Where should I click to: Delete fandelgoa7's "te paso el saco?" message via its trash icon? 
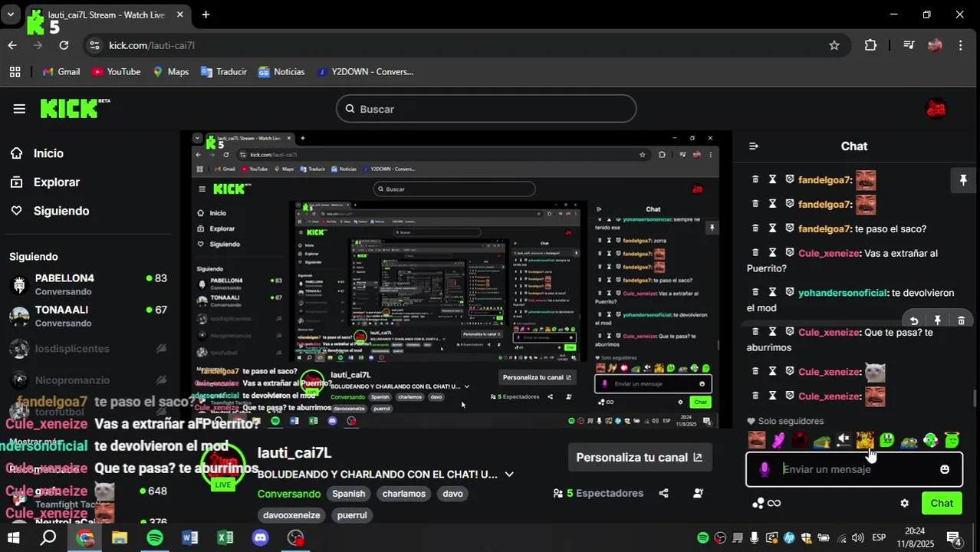click(755, 228)
